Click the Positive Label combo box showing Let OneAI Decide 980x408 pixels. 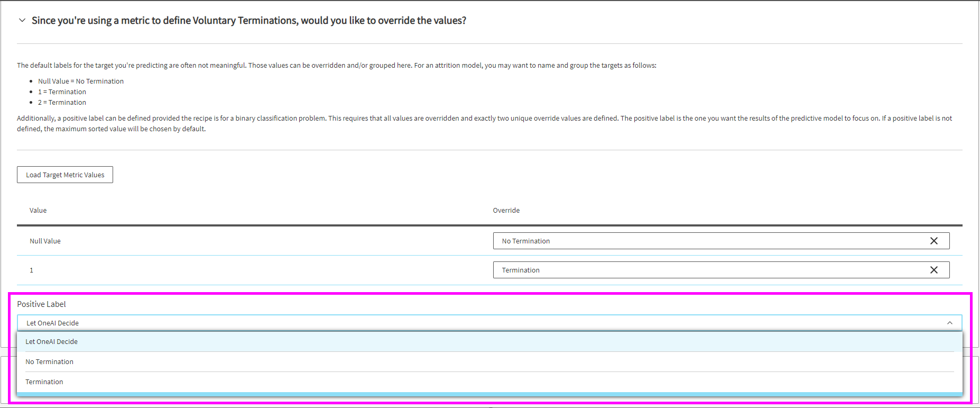click(x=476, y=323)
